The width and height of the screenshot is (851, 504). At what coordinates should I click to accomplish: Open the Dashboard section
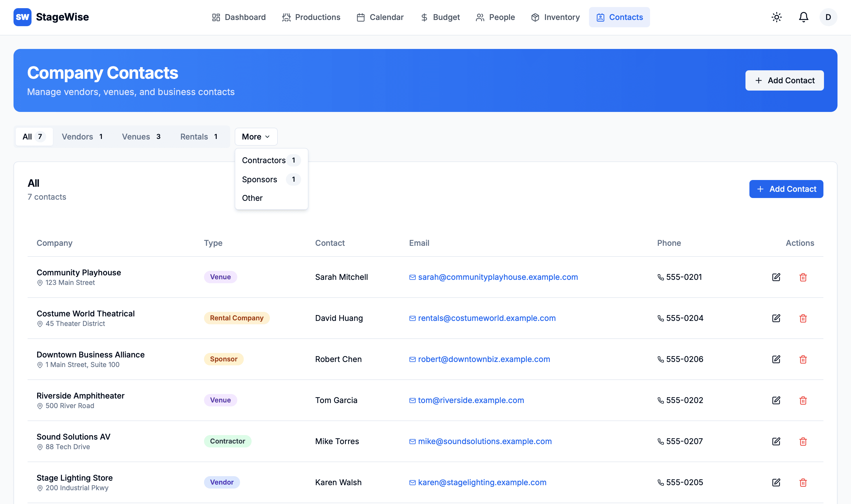click(238, 17)
